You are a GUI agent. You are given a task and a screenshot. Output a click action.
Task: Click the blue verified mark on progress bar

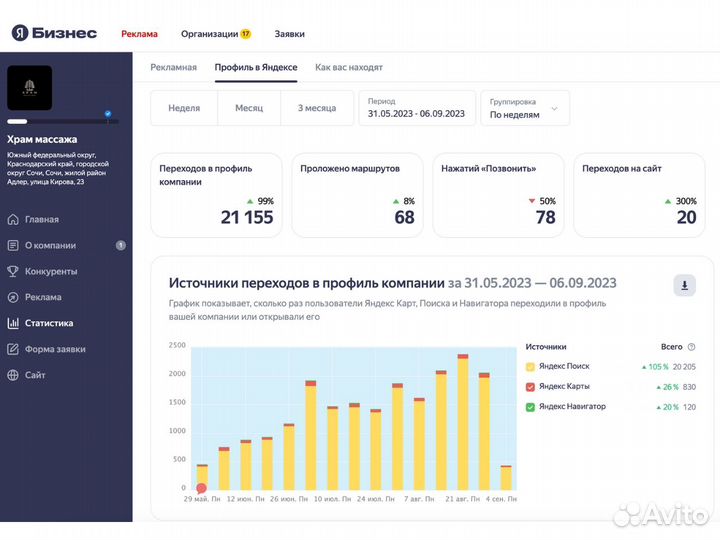point(108,114)
